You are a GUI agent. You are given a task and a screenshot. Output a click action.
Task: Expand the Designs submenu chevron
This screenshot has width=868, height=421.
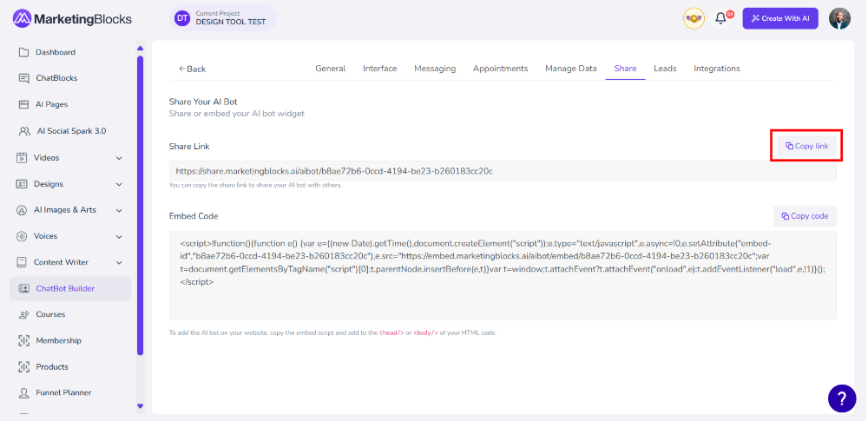coord(119,185)
